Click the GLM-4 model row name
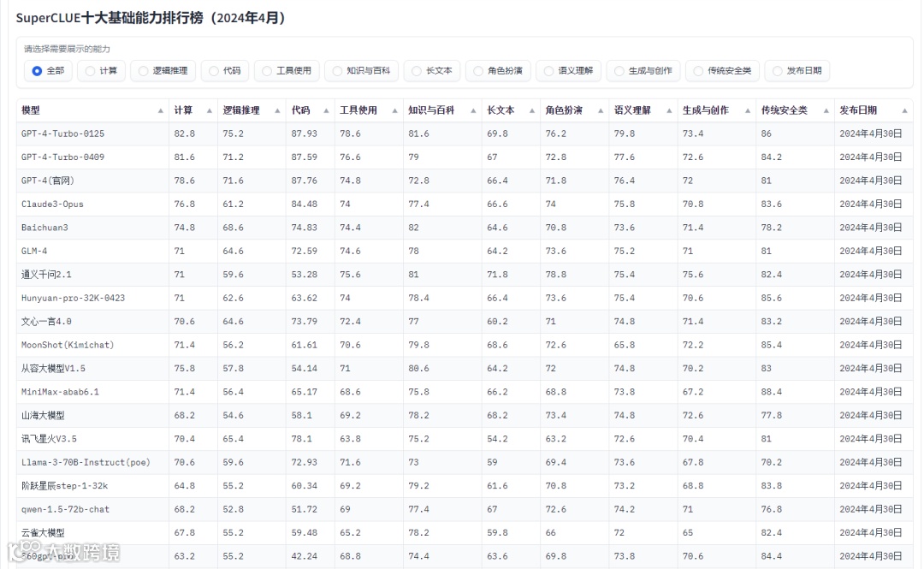Viewport: 924px width, 569px height. (x=34, y=252)
